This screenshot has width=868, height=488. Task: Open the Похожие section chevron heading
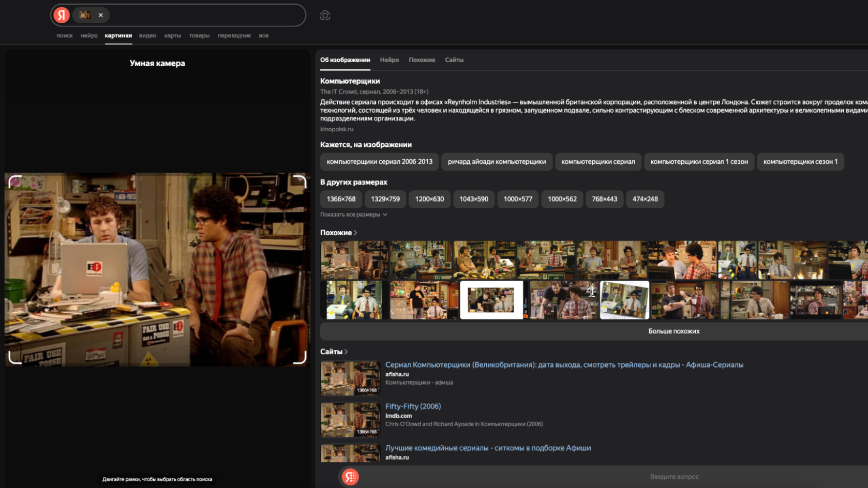338,233
